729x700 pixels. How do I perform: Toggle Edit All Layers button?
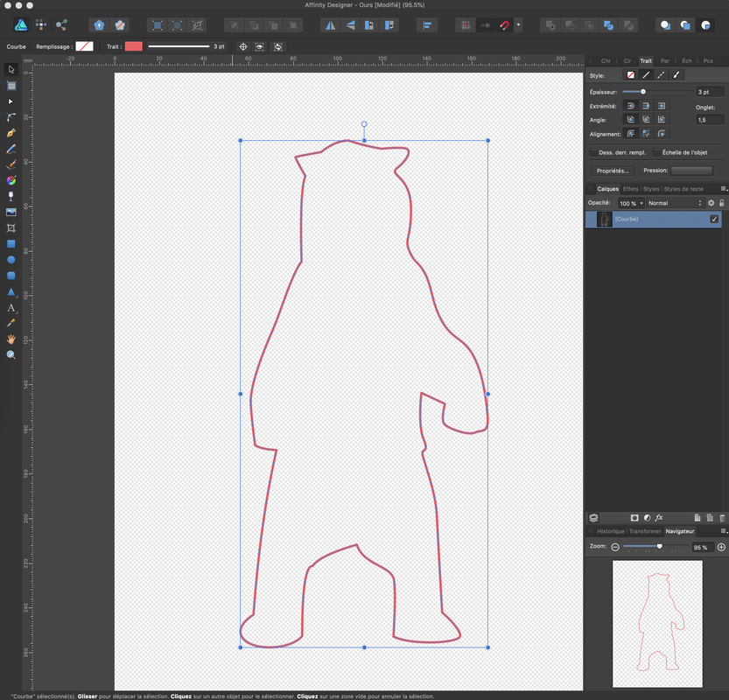click(x=593, y=518)
